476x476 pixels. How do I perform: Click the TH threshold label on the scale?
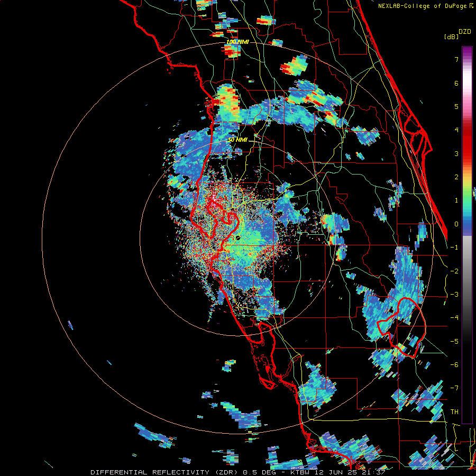click(454, 412)
